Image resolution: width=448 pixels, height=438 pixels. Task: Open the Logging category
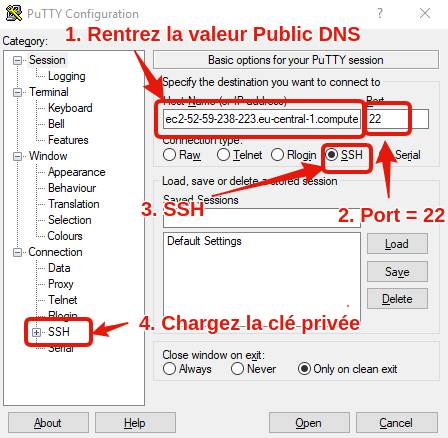pyautogui.click(x=67, y=76)
